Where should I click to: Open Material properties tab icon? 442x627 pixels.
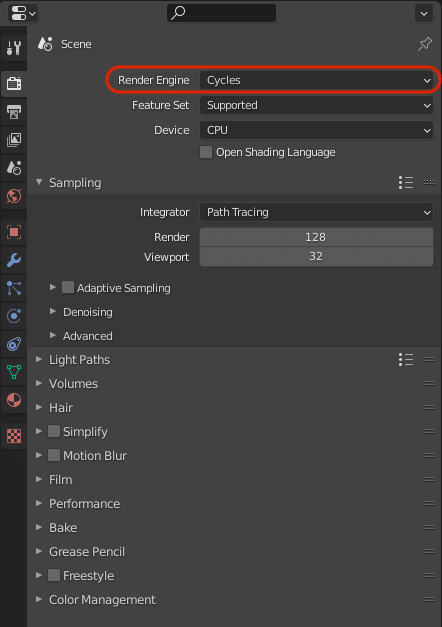point(14,400)
